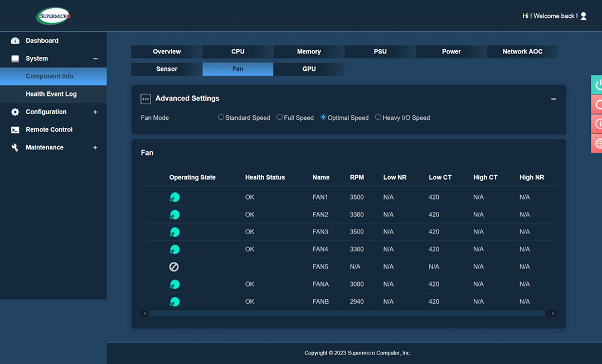Switch to the GPU tab
The image size is (602, 364).
click(x=309, y=69)
